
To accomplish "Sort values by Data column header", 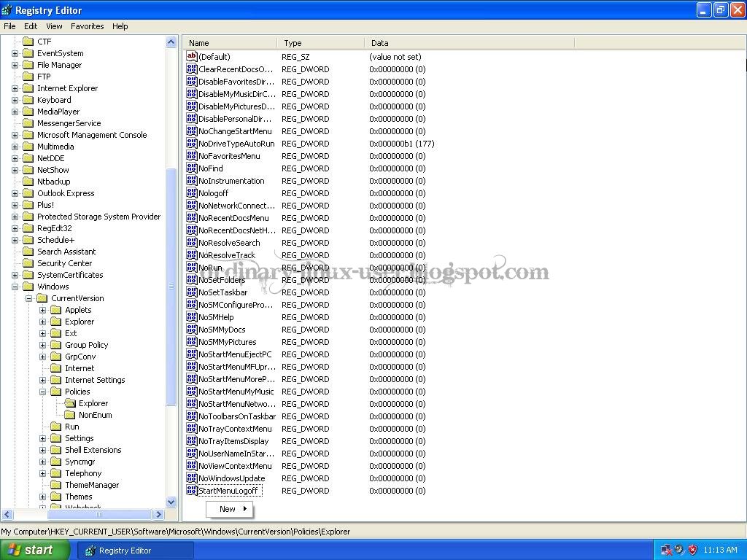I will 469,43.
